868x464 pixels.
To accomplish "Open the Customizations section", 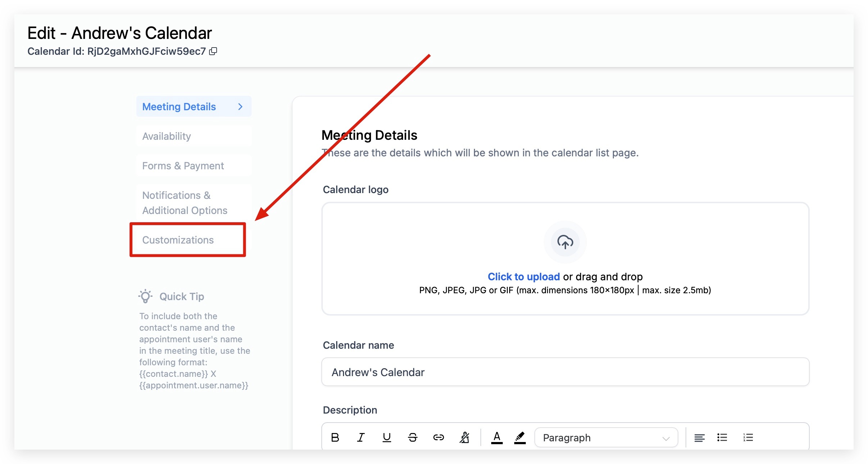I will coord(178,240).
